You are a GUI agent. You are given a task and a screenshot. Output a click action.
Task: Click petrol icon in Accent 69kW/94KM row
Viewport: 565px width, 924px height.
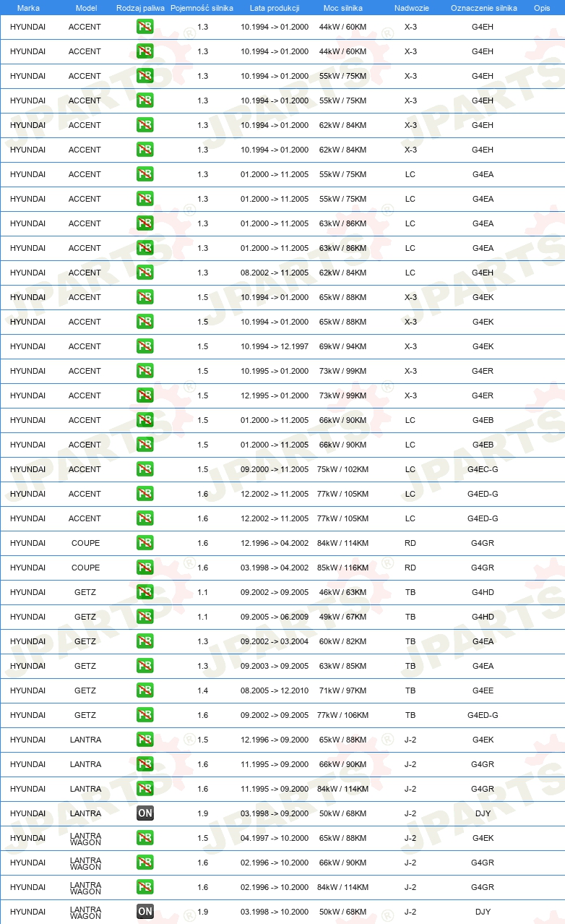tap(145, 346)
